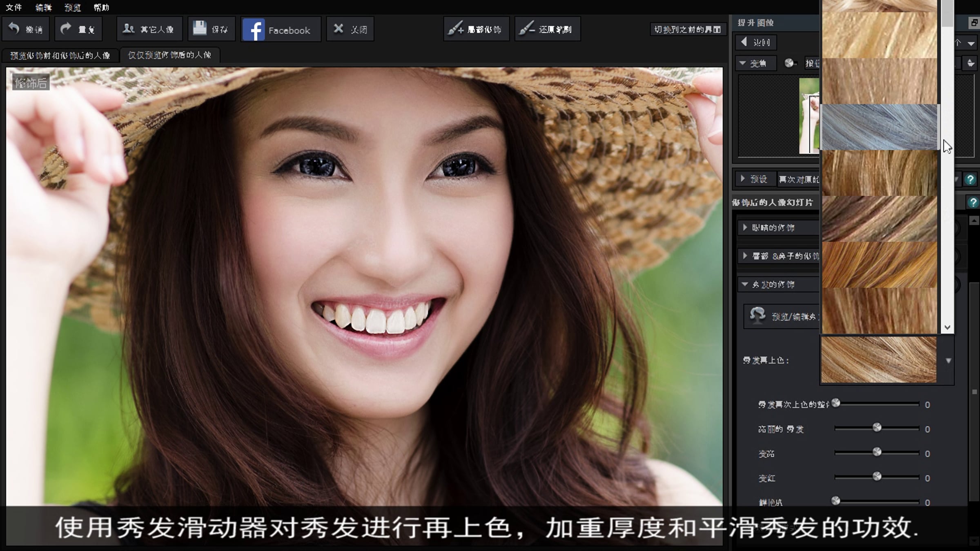Click the touch-up brush plus icon
The width and height of the screenshot is (980, 551).
[x=455, y=29]
